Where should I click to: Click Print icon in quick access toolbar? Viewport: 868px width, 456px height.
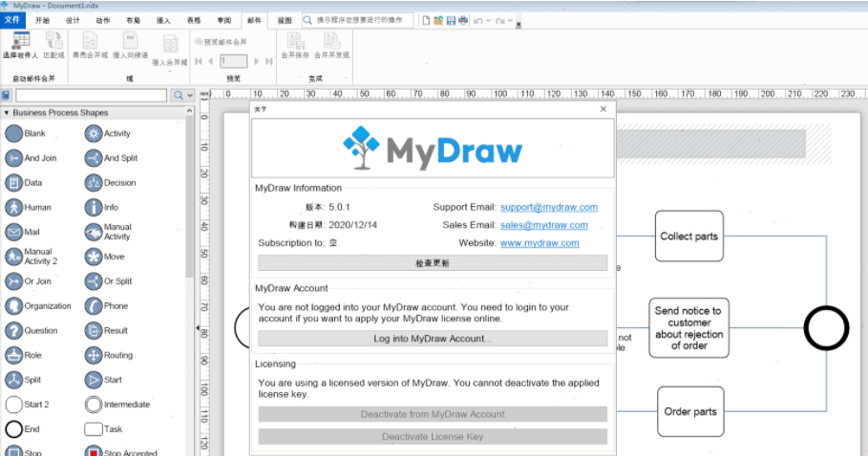463,21
